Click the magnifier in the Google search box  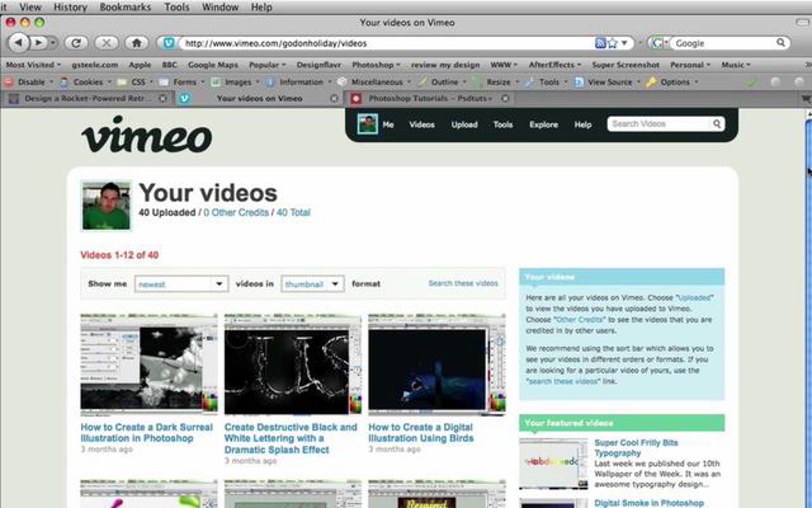click(x=781, y=42)
